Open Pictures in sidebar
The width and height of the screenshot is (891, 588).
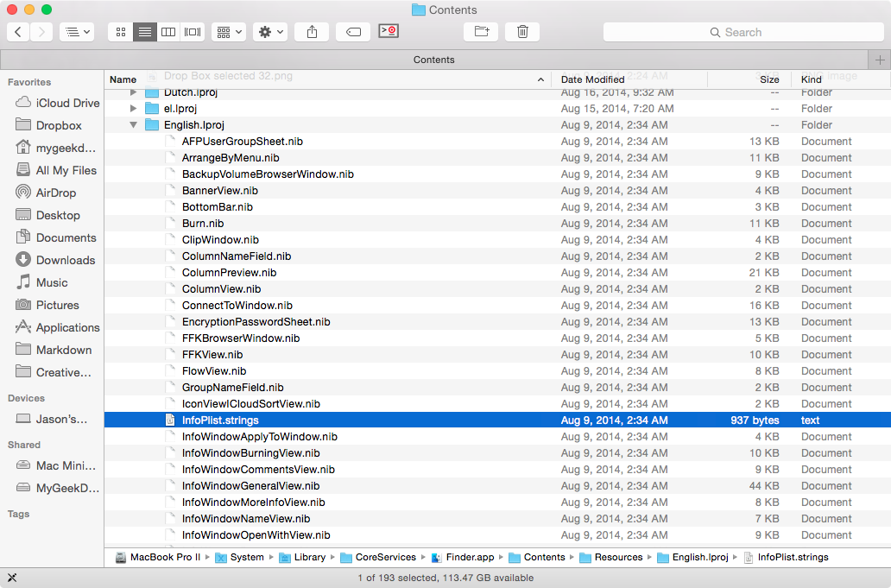coord(47,305)
